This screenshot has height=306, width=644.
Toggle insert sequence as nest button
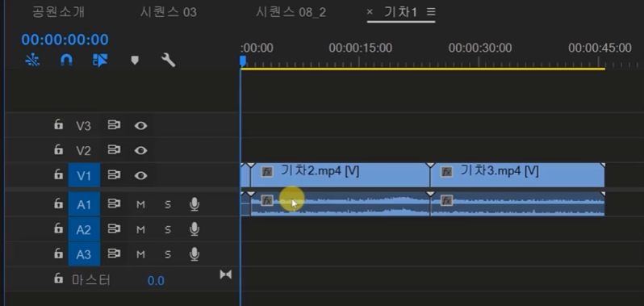click(x=32, y=61)
